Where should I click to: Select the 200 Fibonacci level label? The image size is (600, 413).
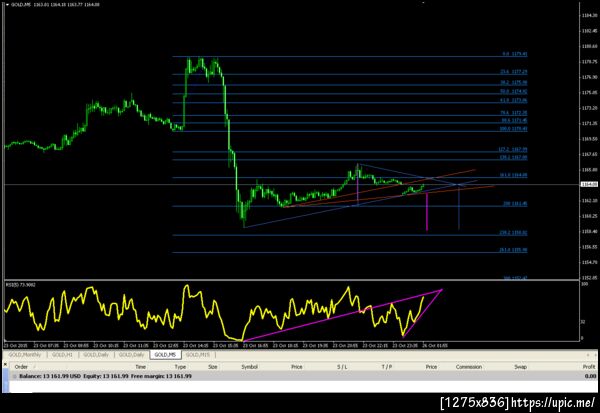click(515, 204)
